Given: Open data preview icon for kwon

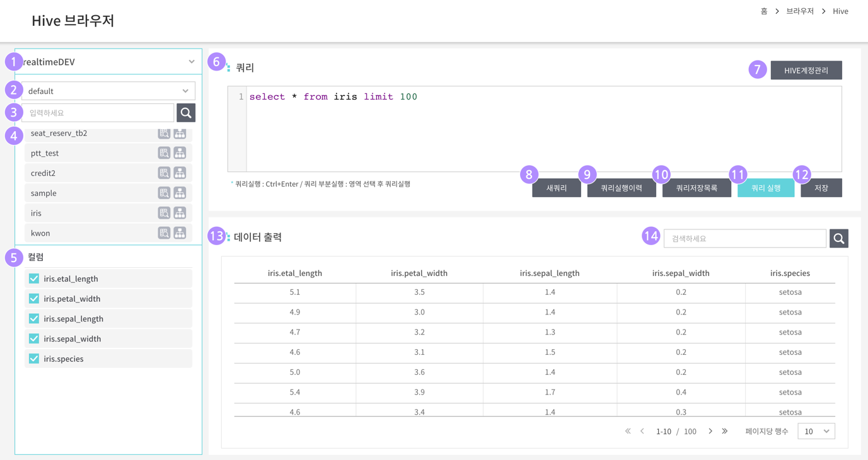Looking at the screenshot, I should [164, 233].
